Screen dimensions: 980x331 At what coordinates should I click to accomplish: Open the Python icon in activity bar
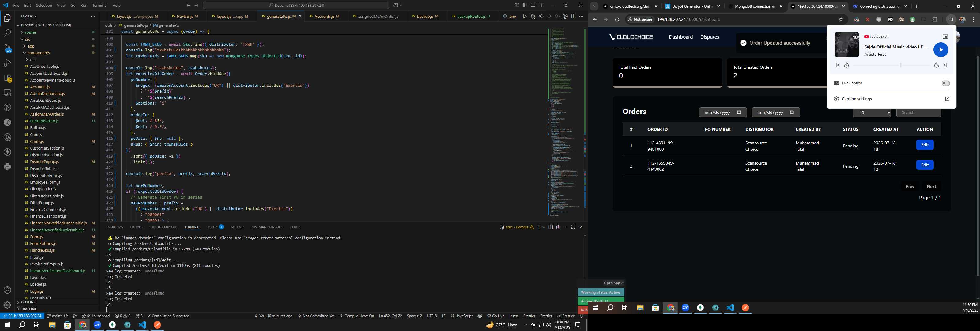7,167
